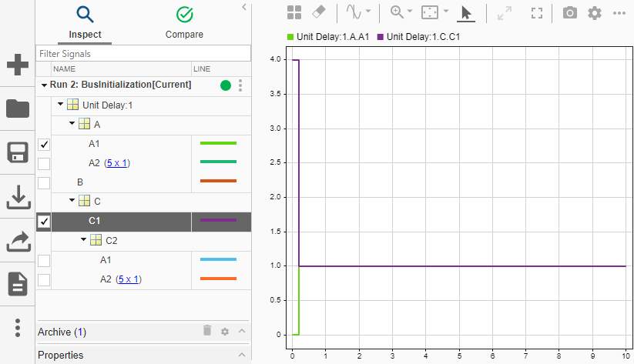Click the Export share arrow icon
This screenshot has width=634, height=364.
click(18, 241)
